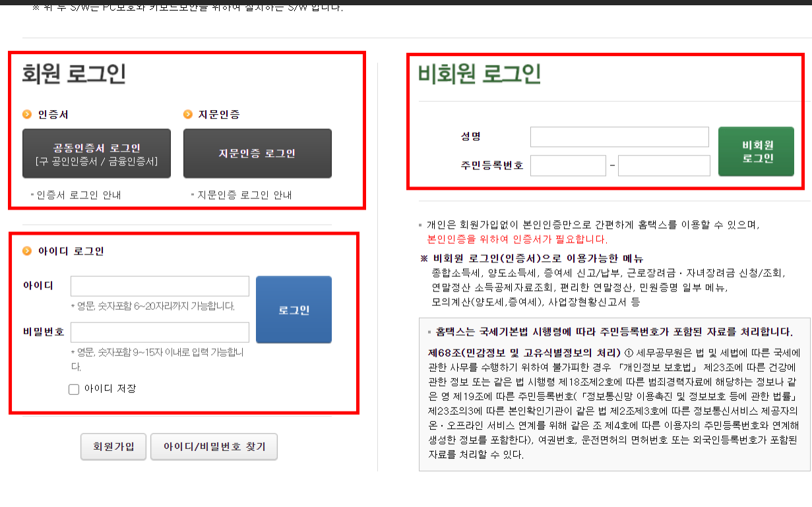Click orange bullet icon beside 아이디 로그인
The image size is (812, 507).
27,251
